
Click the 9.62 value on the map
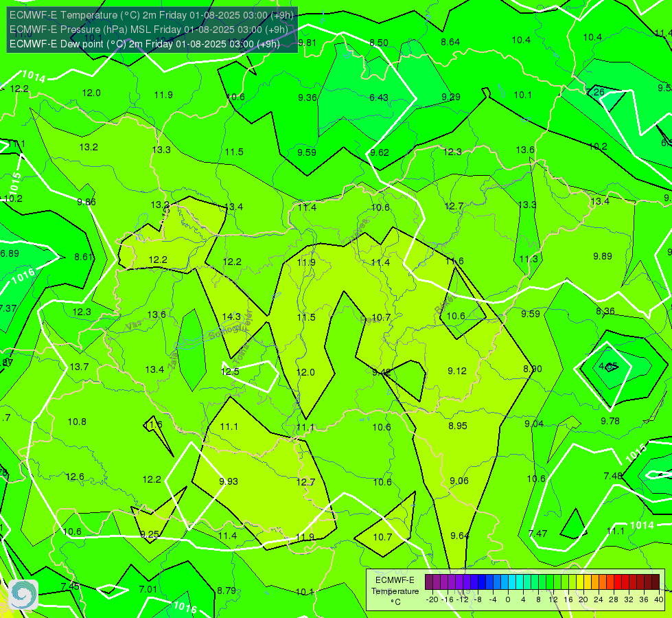380,152
